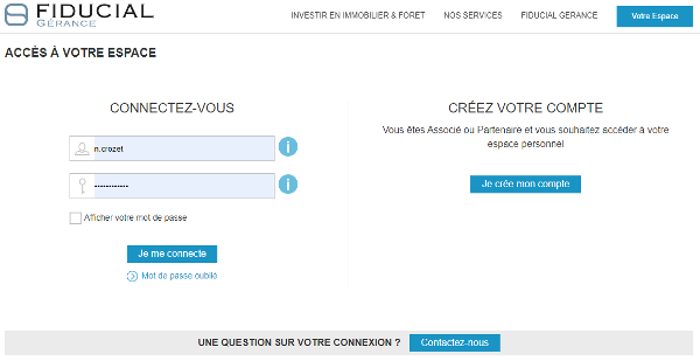Click the Accès à votre espace heading
Screen dimensions: 700x361
pos(80,53)
